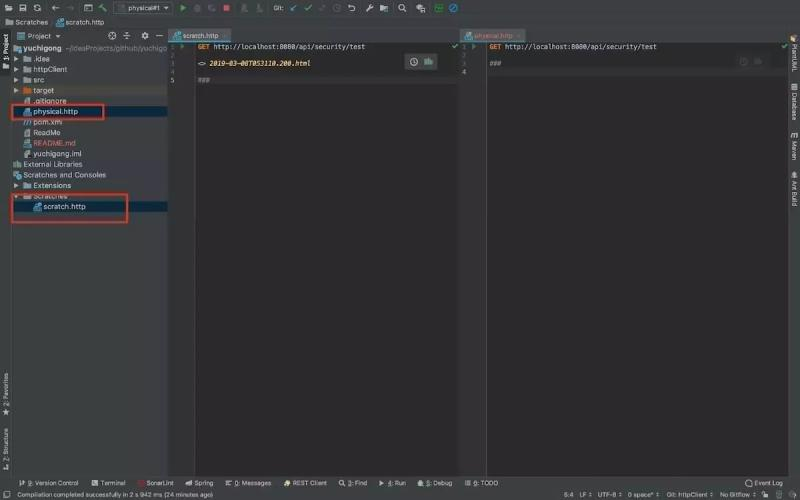Click the Save All disk icon
Viewport: 800px width, 500px height.
pos(23,8)
